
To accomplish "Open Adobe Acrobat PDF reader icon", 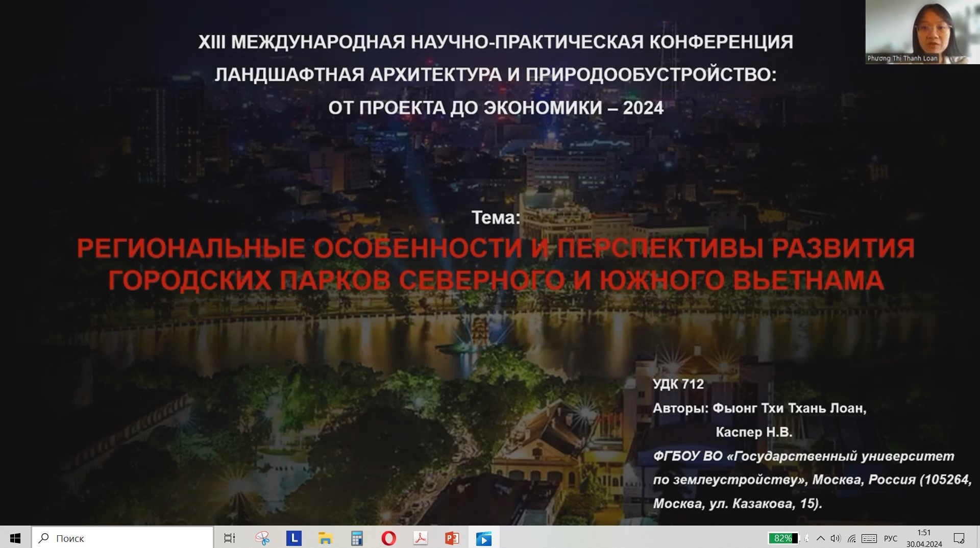I will (x=420, y=538).
